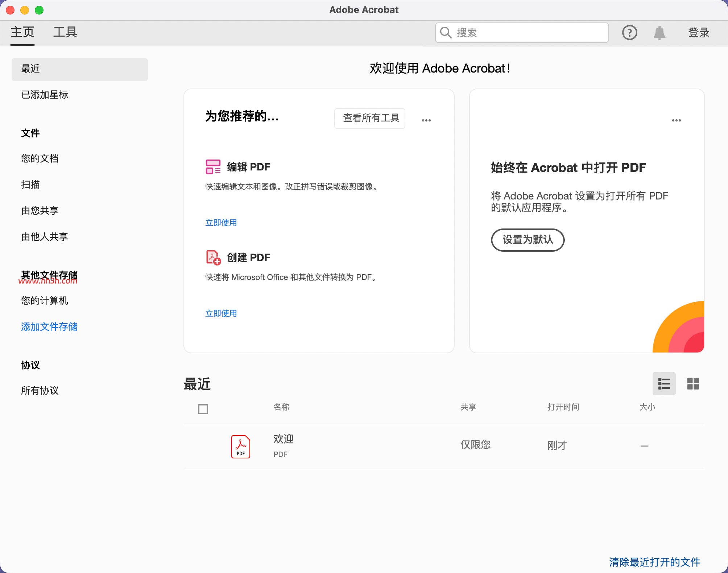Open 已添加星标 in the sidebar
This screenshot has width=728, height=573.
(x=45, y=95)
